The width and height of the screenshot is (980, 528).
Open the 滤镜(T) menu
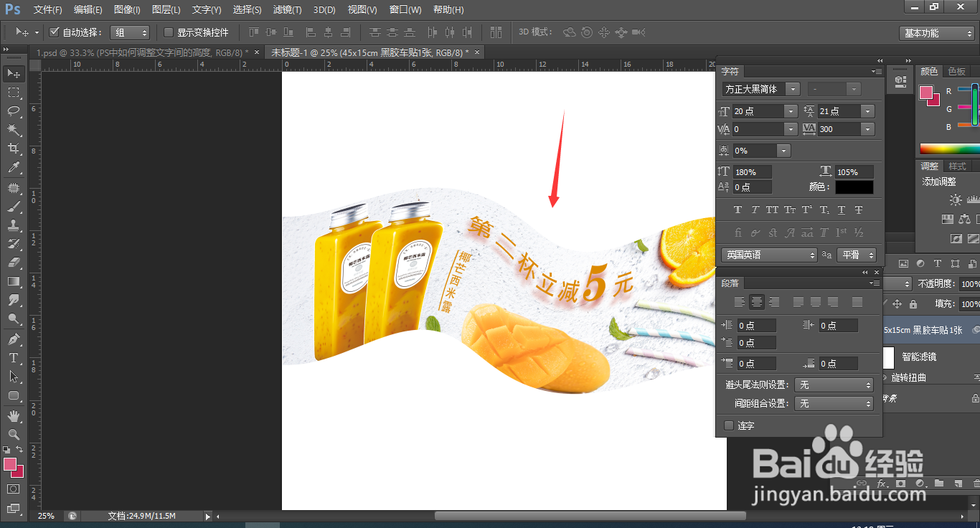tap(287, 9)
